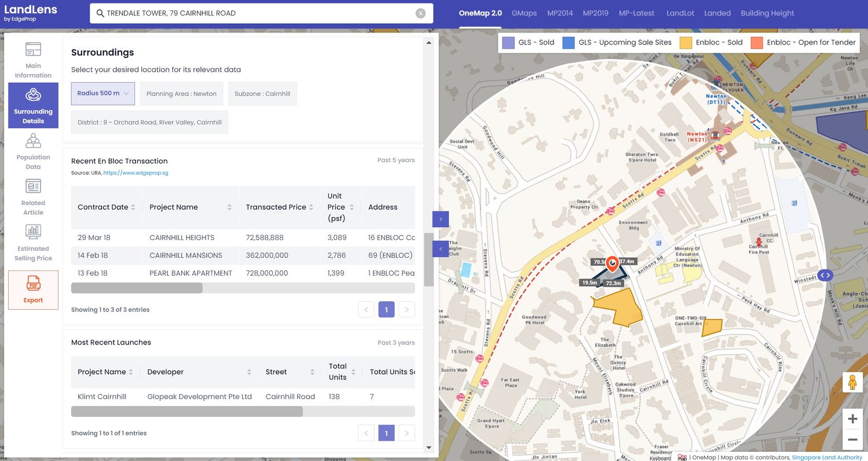Click the Export PDF button

[x=33, y=290]
